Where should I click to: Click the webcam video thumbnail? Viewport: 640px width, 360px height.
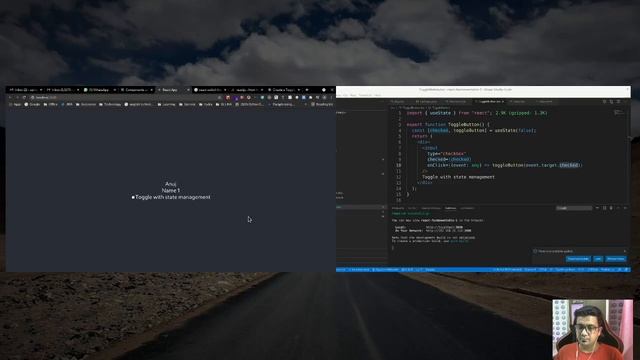(x=593, y=329)
